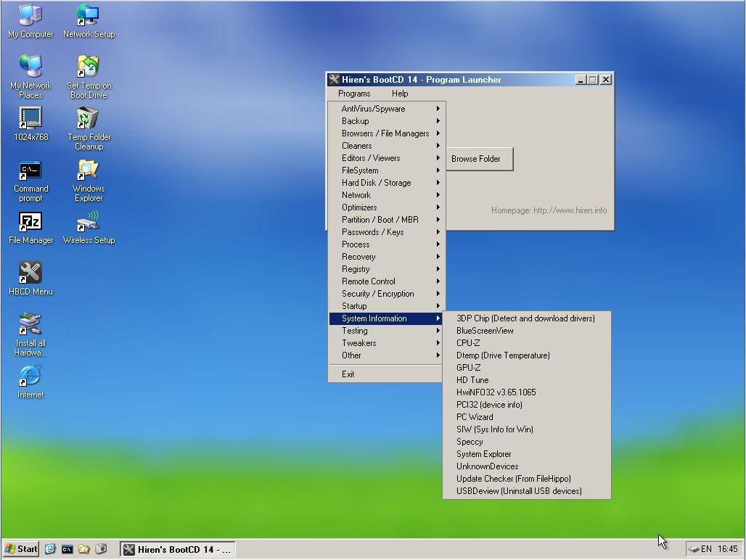
Task: Open Network Setup desktop icon
Action: pyautogui.click(x=89, y=21)
